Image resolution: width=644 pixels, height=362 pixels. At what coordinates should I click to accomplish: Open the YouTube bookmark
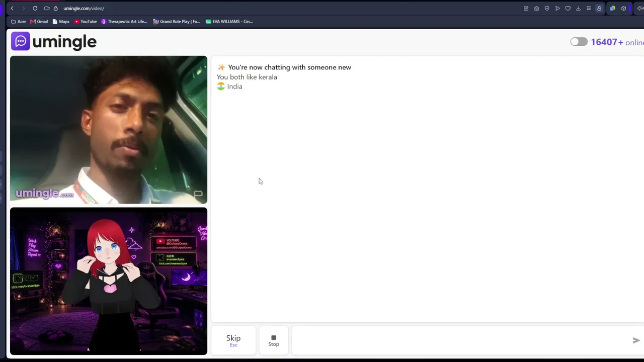tap(86, 22)
